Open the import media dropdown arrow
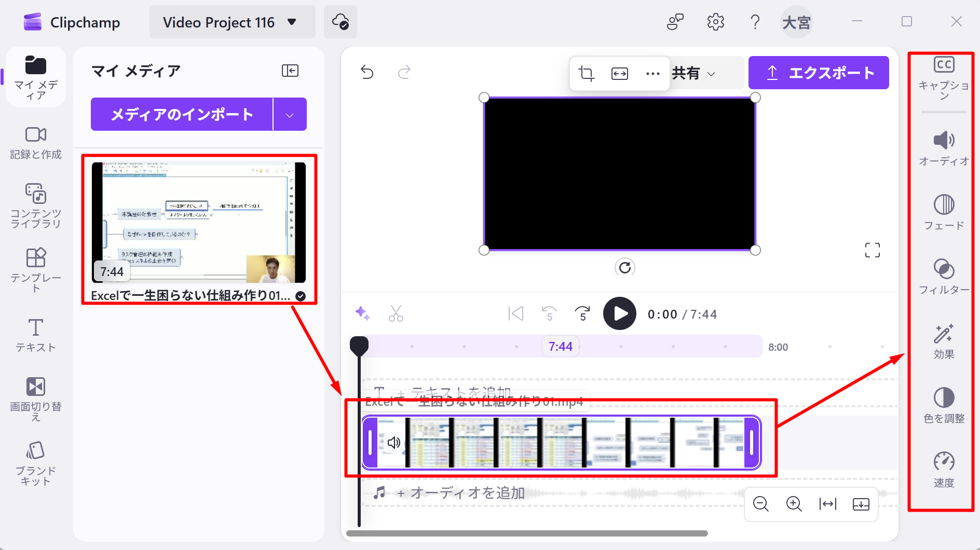This screenshot has height=550, width=980. tap(290, 115)
